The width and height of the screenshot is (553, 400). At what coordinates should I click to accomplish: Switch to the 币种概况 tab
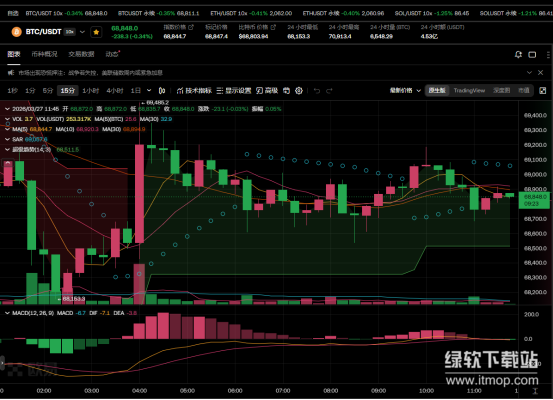coord(44,54)
